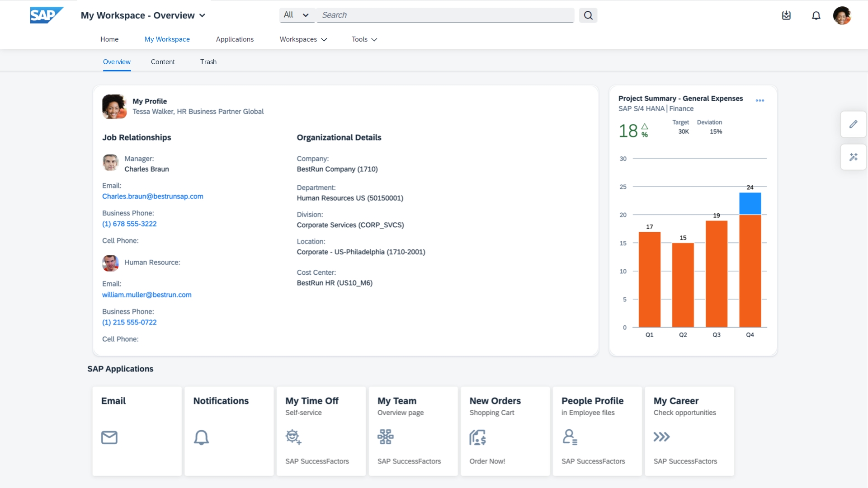Expand the Workspaces menu
The width and height of the screenshot is (868, 488).
[303, 39]
